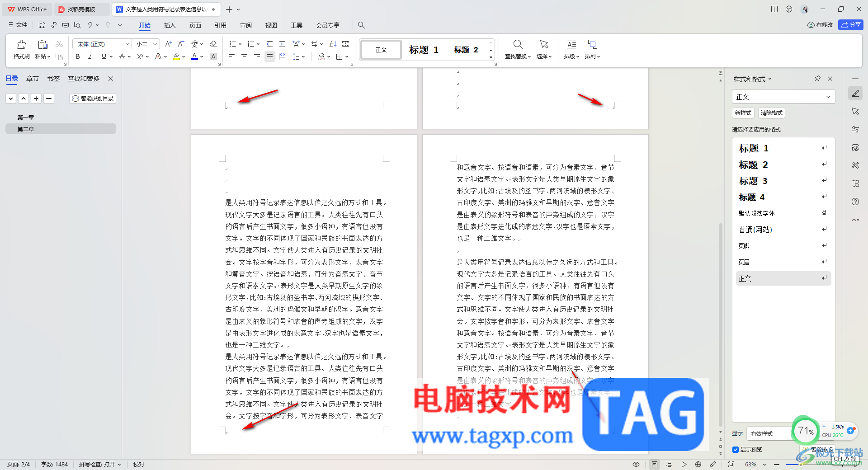This screenshot has height=470, width=868.
Task: Click the Save document icon
Action: (x=42, y=25)
